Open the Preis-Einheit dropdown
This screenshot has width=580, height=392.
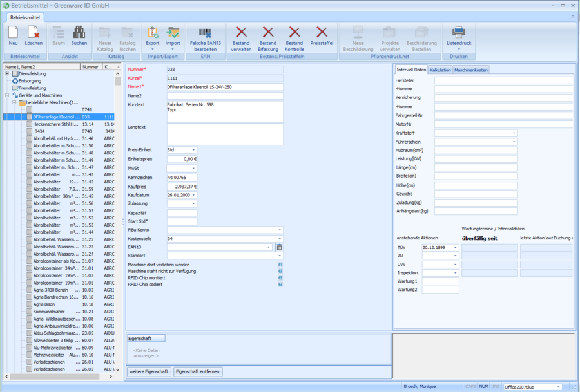pyautogui.click(x=193, y=150)
